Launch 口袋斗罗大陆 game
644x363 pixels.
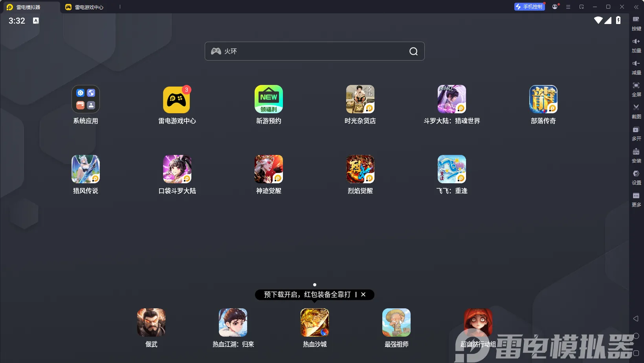point(177,169)
